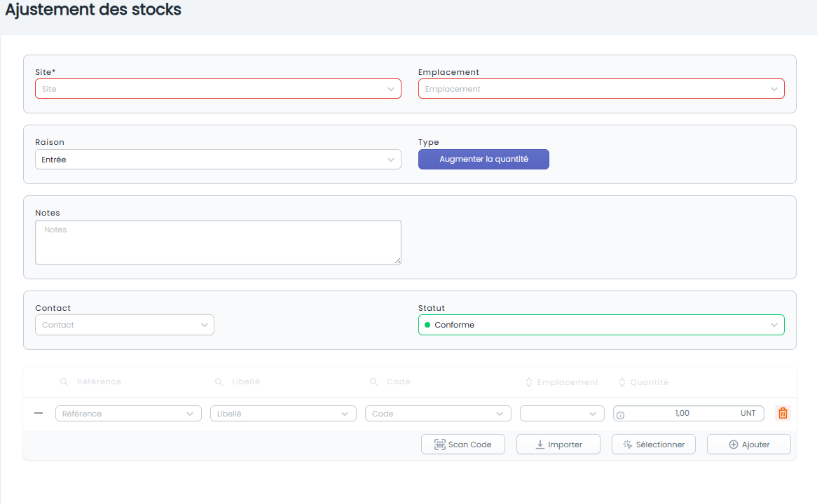Click the Code column header text
Screen dimensions: 817x504
click(398, 381)
